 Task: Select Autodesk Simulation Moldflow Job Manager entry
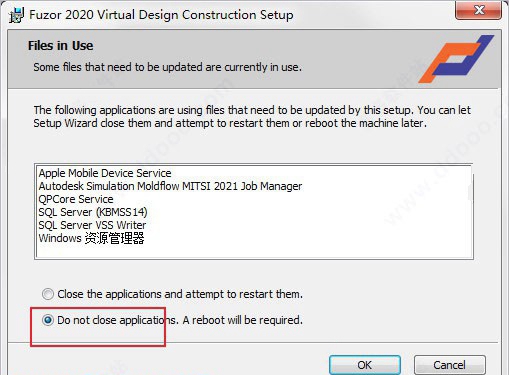170,186
